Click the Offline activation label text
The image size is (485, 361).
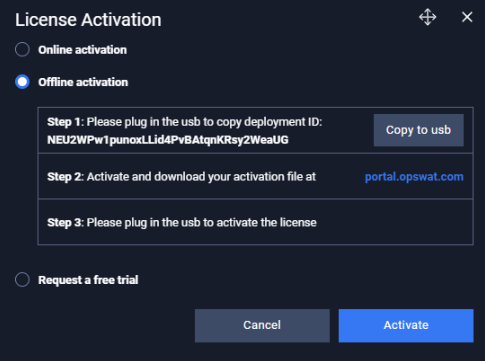tap(83, 82)
